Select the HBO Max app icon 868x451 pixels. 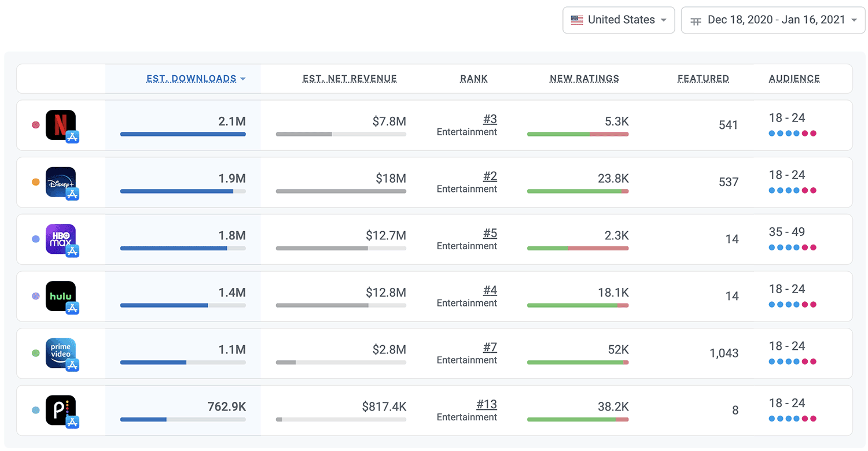pos(61,239)
